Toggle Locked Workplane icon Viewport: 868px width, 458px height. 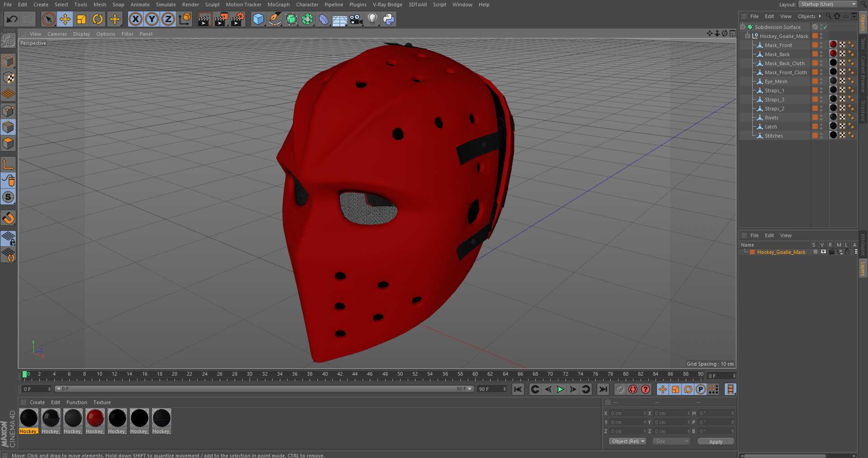(x=8, y=238)
